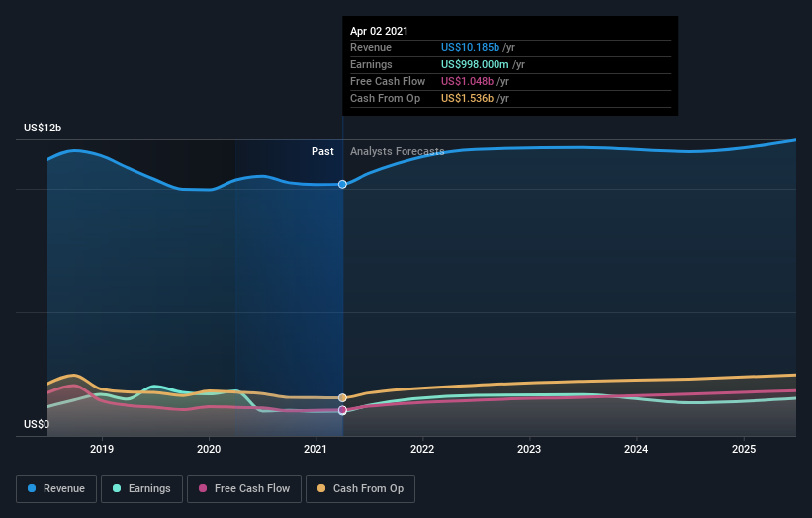Click the Cash From Op row label in tooltip
This screenshot has height=518, width=812.
point(386,98)
